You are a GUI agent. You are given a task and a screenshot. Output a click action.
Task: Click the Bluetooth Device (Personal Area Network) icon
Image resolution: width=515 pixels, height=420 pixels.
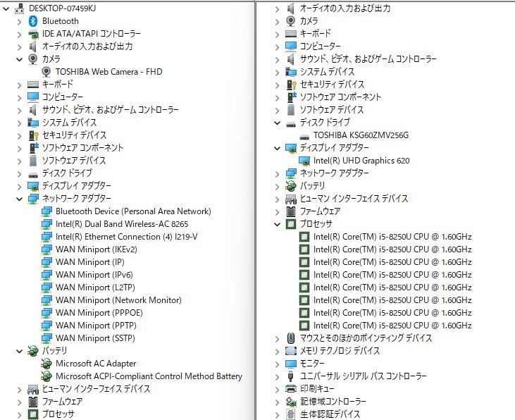tap(46, 211)
